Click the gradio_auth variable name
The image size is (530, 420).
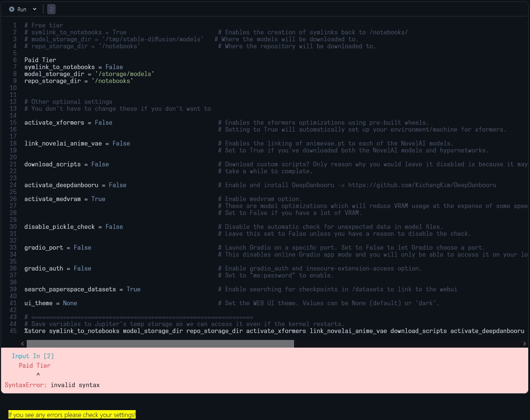(x=44, y=268)
